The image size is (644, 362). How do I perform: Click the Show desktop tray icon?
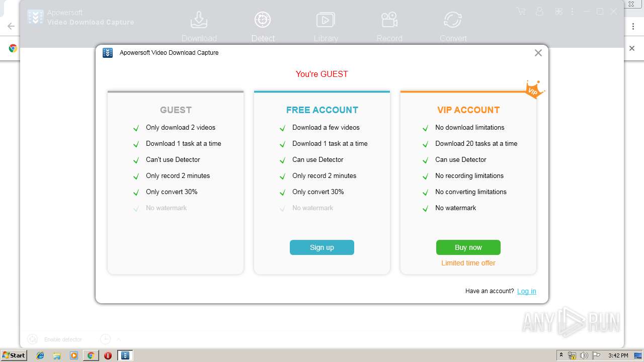click(638, 355)
